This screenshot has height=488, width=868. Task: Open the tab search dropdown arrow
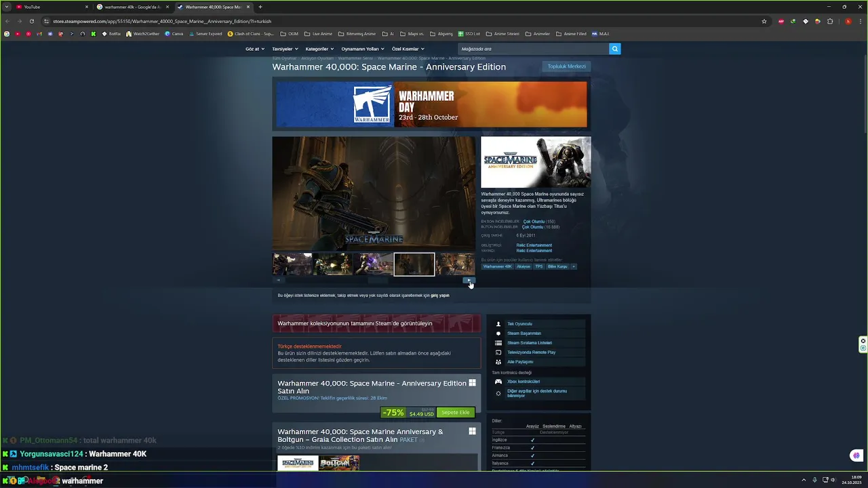click(7, 7)
